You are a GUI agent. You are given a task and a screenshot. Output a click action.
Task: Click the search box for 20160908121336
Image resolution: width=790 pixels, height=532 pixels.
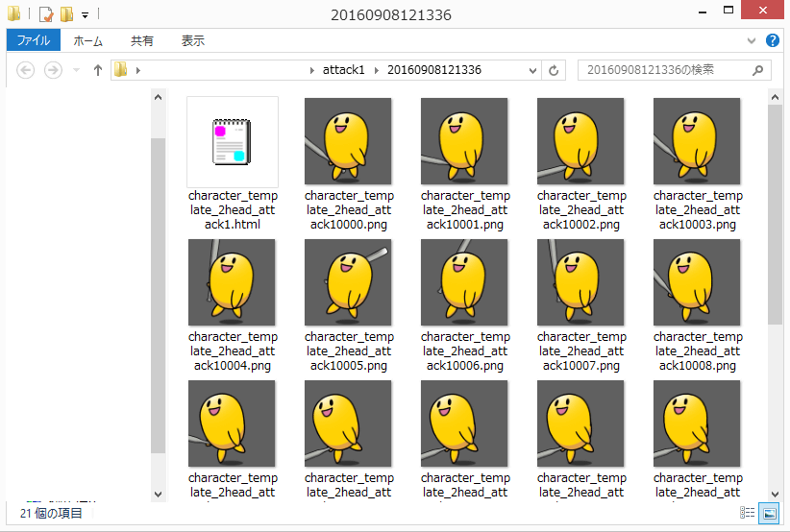[x=674, y=70]
